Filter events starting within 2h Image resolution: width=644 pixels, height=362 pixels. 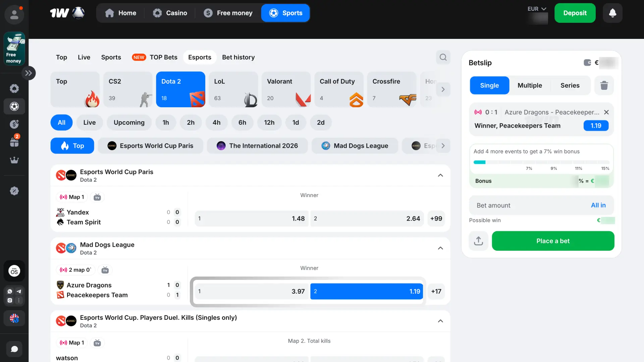click(x=191, y=123)
